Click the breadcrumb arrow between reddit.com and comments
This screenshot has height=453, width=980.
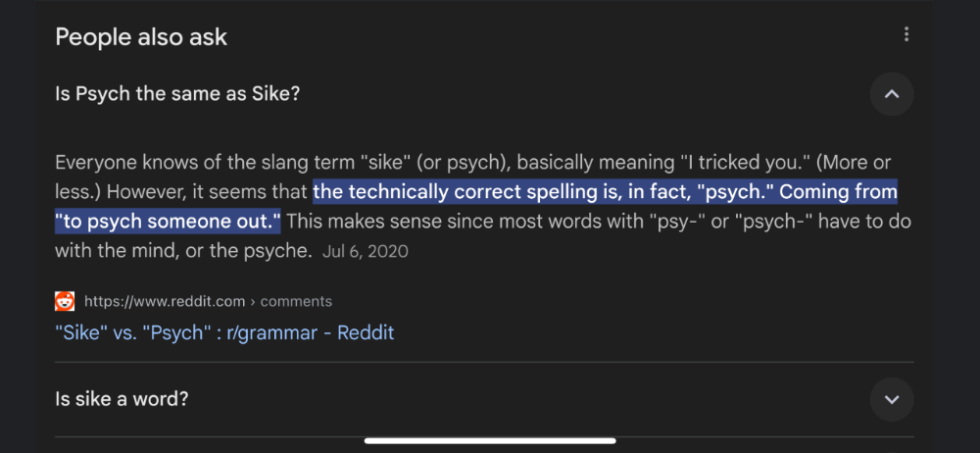coord(253,302)
